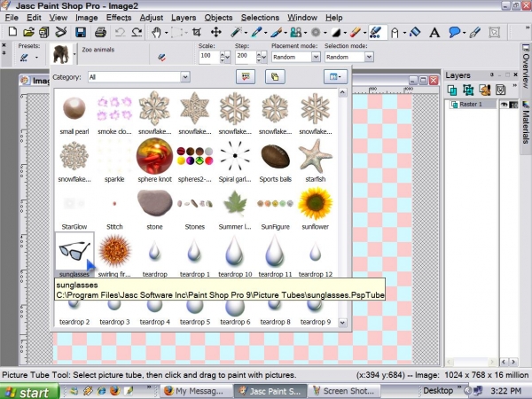The image size is (532, 399).
Task: Open the Objects menu
Action: click(218, 18)
